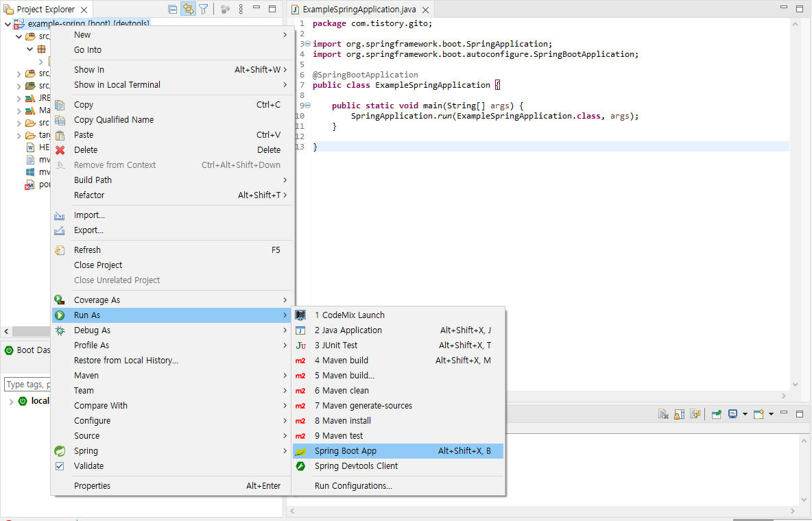Click Java file icon on editor tab

pos(295,10)
